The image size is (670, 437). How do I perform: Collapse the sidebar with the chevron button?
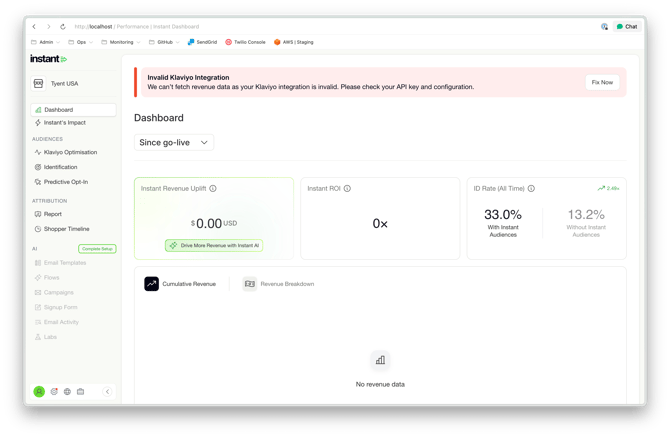[108, 392]
